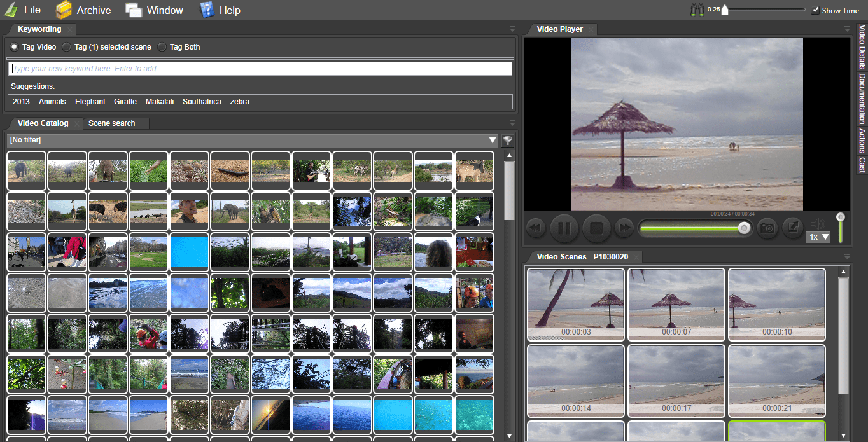Image resolution: width=868 pixels, height=442 pixels.
Task: Click the yellow Archive box icon
Action: tap(63, 10)
